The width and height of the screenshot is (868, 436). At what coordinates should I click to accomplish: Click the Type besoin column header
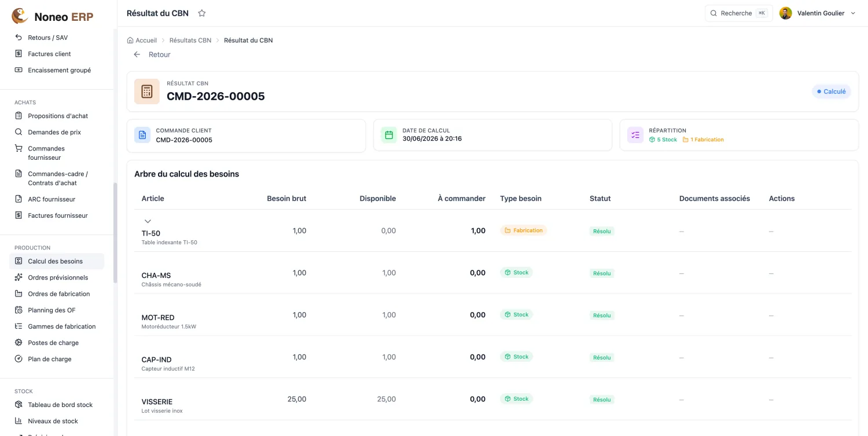521,199
